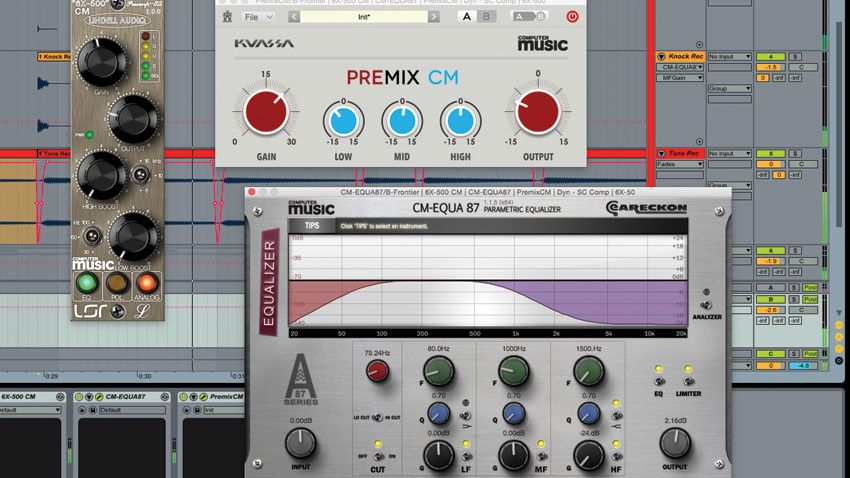Click the tower icon in the PremixCM toolbar
Image resolution: width=850 pixels, height=478 pixels.
[227, 17]
